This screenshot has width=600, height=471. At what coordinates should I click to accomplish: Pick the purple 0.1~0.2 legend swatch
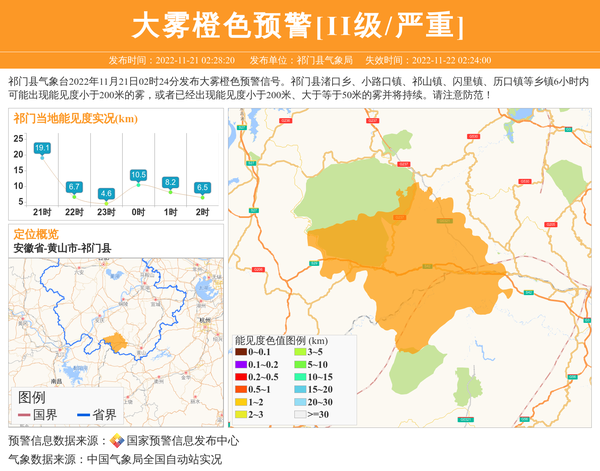click(240, 364)
